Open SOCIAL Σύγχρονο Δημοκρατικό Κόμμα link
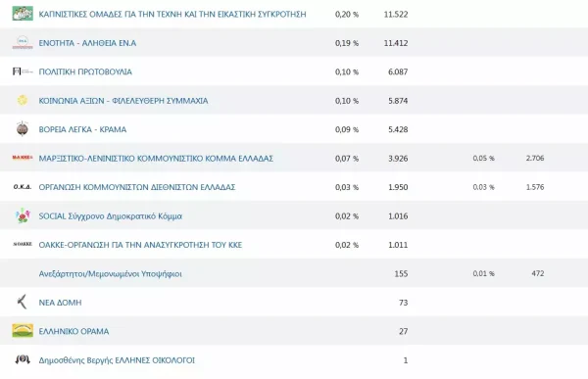The height and width of the screenshot is (379, 588). point(110,215)
